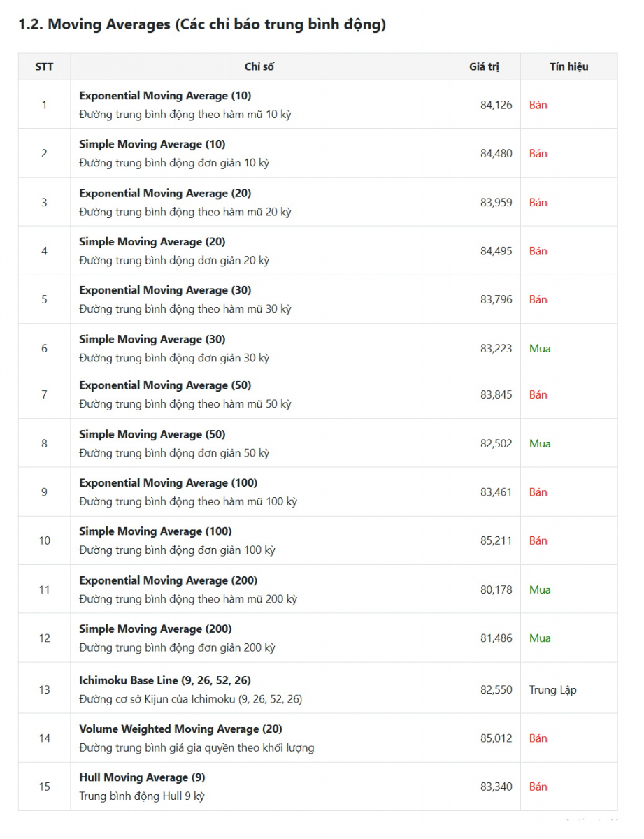Screen dimensions: 644x839
Task: Click the Giá trị column header
Action: tap(484, 67)
